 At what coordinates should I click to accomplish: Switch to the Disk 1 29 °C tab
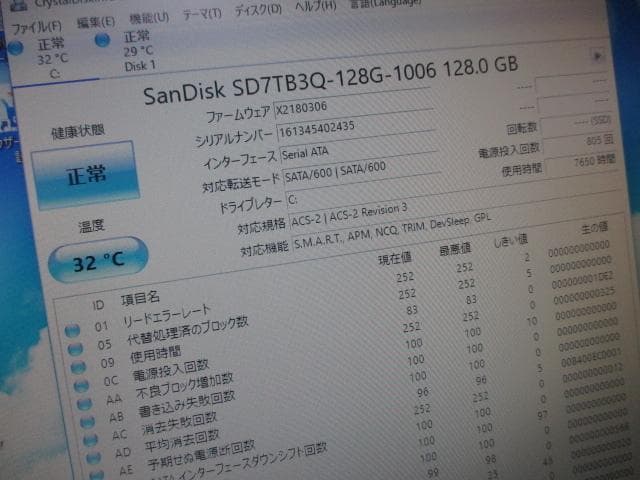tap(139, 51)
